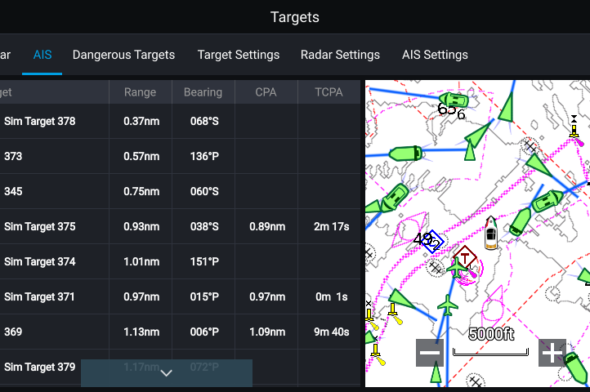Sort by the TCPA column header
Image resolution: width=590 pixels, height=392 pixels.
pos(329,92)
